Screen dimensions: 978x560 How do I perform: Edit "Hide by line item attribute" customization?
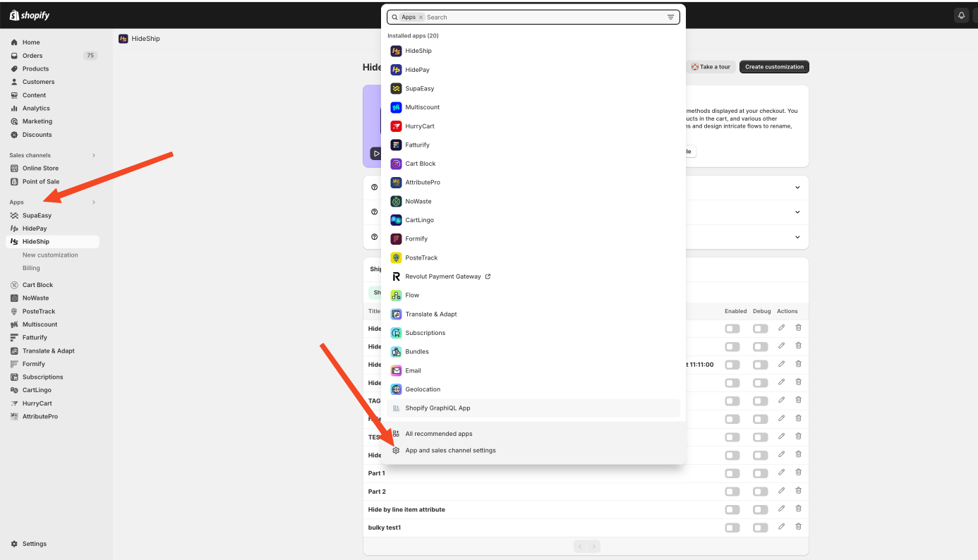tap(781, 509)
